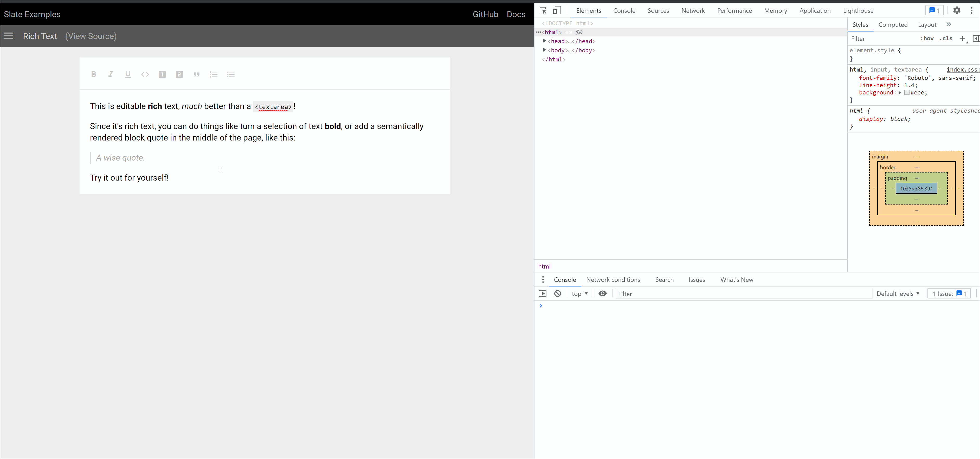This screenshot has width=980, height=459.
Task: Toggle bold formatting in Slate toolbar
Action: (x=94, y=74)
